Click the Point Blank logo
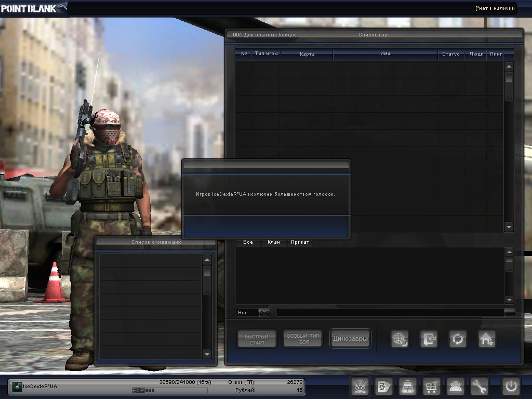Viewport: 532px width, 399px height. (33, 8)
